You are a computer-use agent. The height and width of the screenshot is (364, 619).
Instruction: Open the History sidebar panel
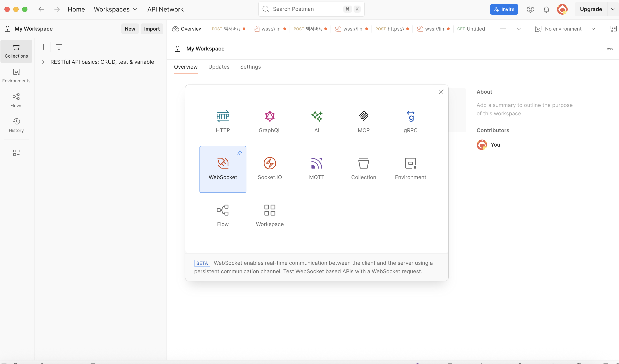(x=16, y=125)
